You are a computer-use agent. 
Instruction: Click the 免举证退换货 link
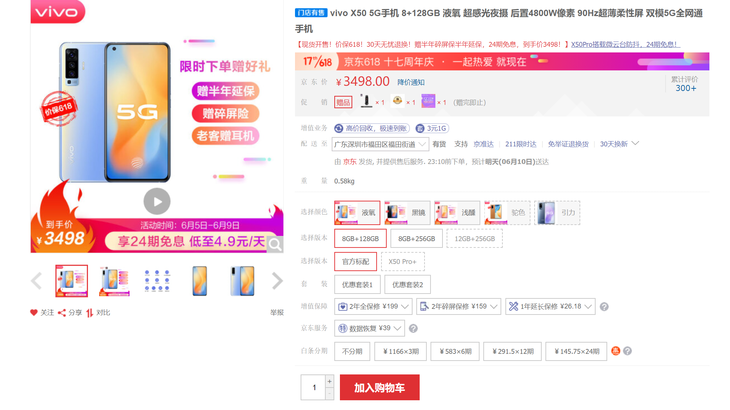point(568,144)
